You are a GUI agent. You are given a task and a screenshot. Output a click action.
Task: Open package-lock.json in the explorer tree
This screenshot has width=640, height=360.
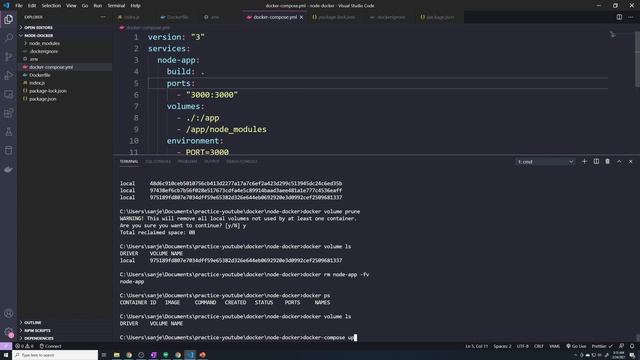pos(47,91)
